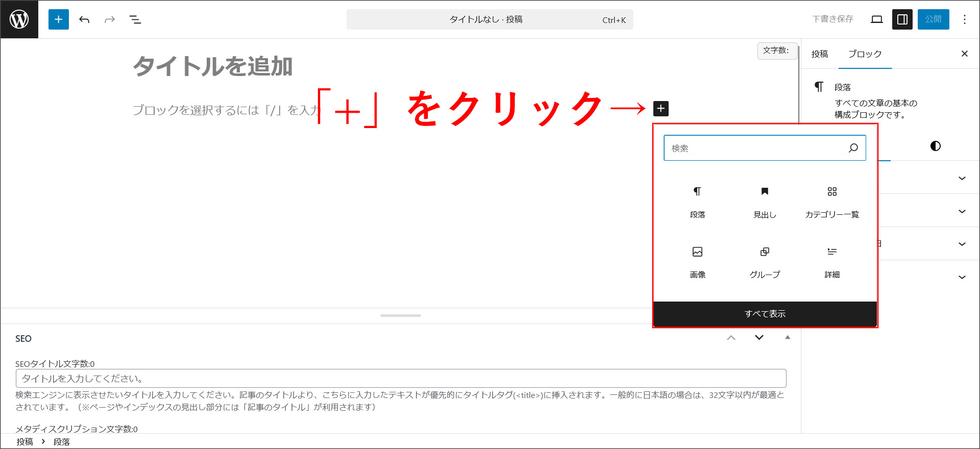Expand the first collapsed sidebar panel
This screenshot has height=449, width=980.
(x=962, y=178)
